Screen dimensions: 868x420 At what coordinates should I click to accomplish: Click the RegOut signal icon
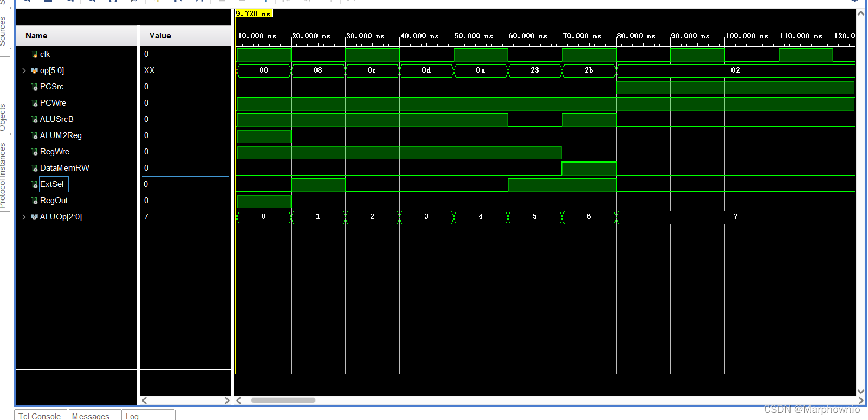click(x=35, y=201)
